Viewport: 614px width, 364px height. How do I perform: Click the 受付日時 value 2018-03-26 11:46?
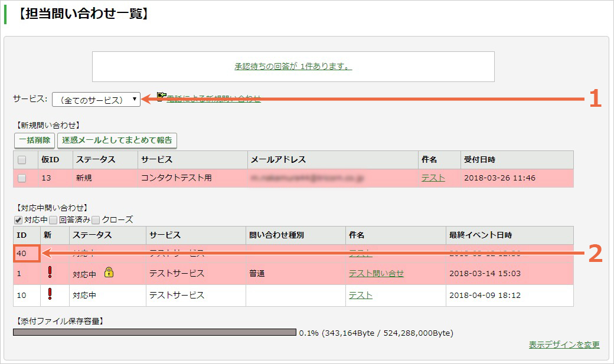point(499,178)
